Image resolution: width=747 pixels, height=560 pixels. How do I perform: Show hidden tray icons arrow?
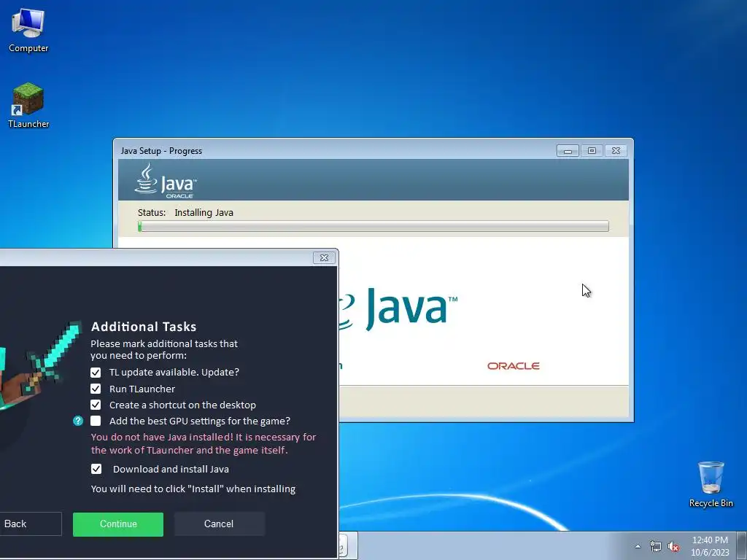[x=638, y=546]
